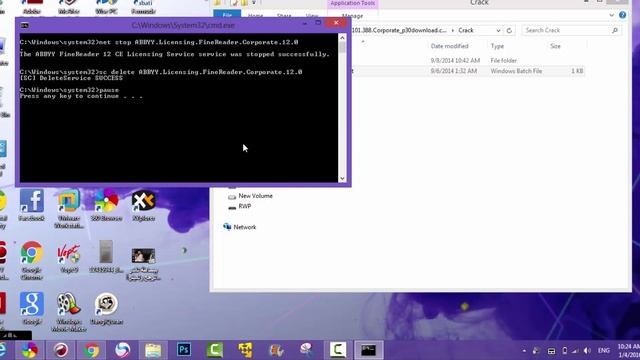640x360 pixels.
Task: Expand the address bar history dropdown
Action: pos(498,31)
